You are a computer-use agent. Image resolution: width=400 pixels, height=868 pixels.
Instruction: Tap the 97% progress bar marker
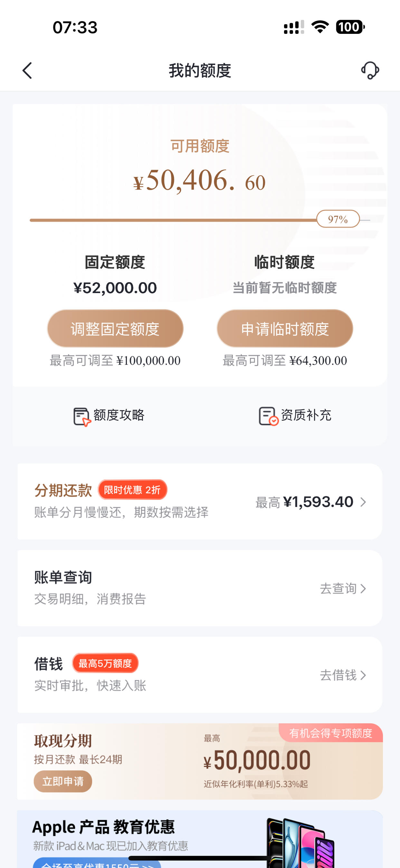pos(338,219)
